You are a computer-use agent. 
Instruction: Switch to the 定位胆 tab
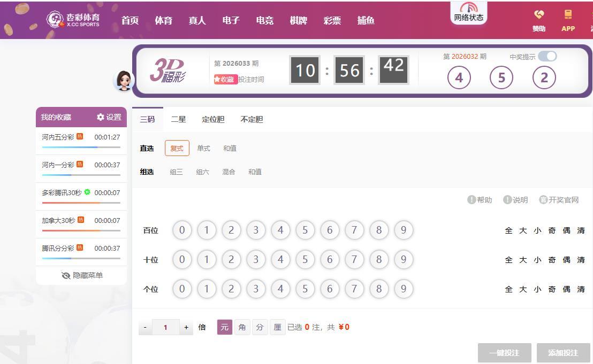pos(214,119)
